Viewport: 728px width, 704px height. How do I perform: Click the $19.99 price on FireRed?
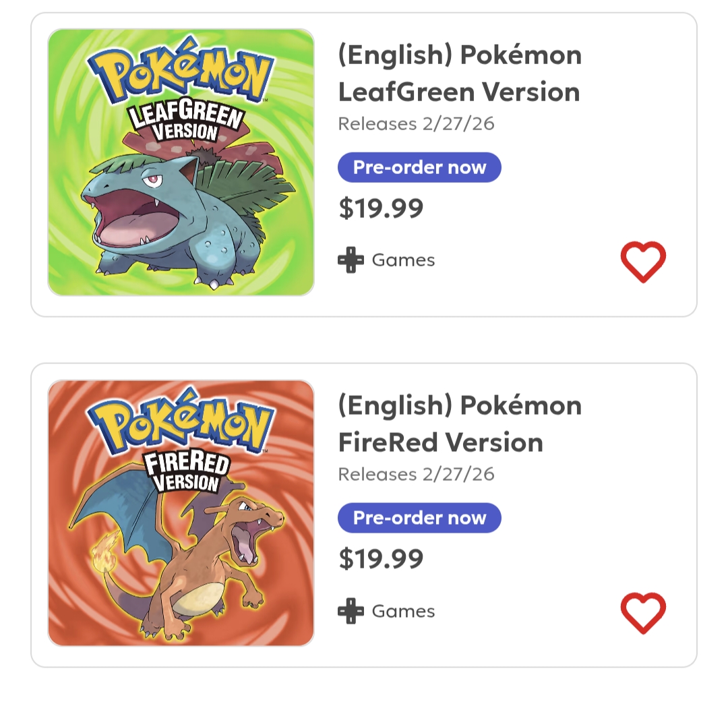pos(381,558)
